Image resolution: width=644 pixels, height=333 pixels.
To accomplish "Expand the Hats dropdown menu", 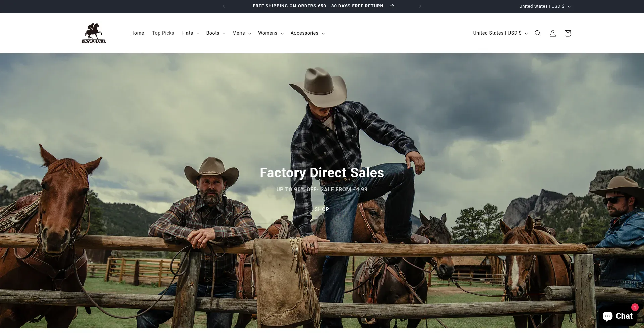I will (x=191, y=33).
